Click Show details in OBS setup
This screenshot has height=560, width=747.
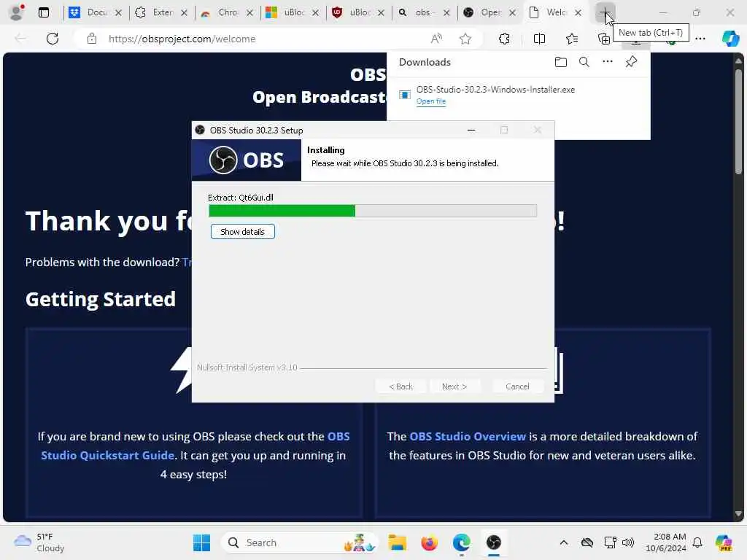[x=242, y=232]
